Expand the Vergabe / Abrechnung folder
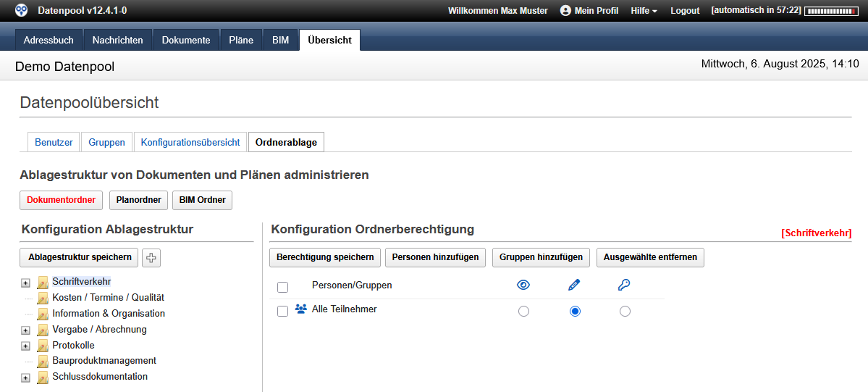This screenshot has height=392, width=868. pyautogui.click(x=25, y=330)
